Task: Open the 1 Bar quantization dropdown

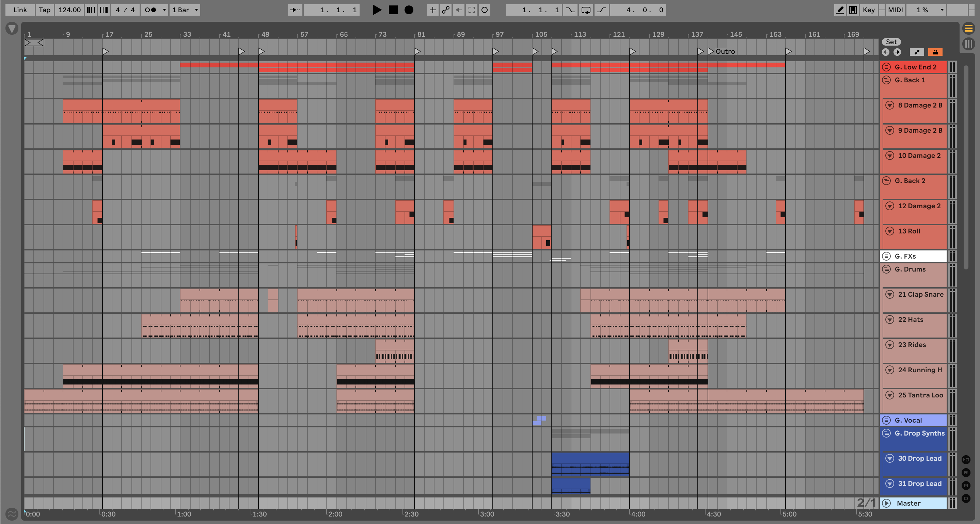Action: [185, 10]
